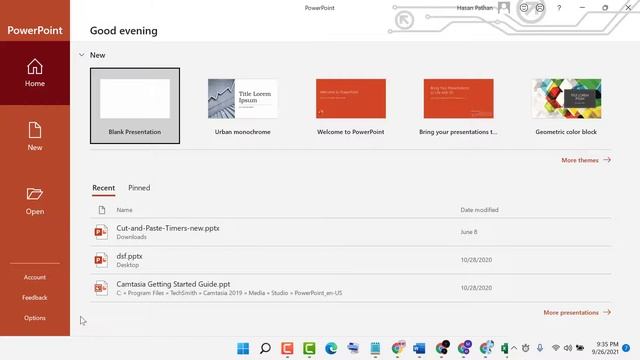
Task: Open dsf.pptx from recent list
Action: point(351,260)
